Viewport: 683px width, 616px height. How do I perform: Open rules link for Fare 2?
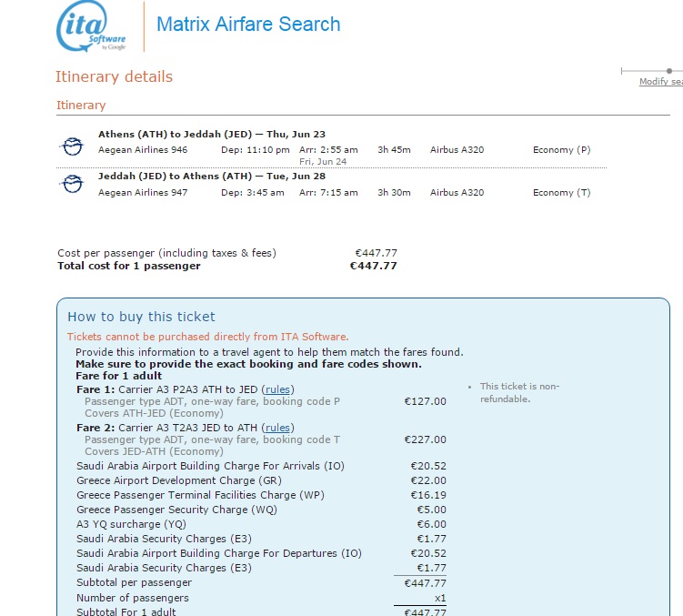tap(277, 428)
